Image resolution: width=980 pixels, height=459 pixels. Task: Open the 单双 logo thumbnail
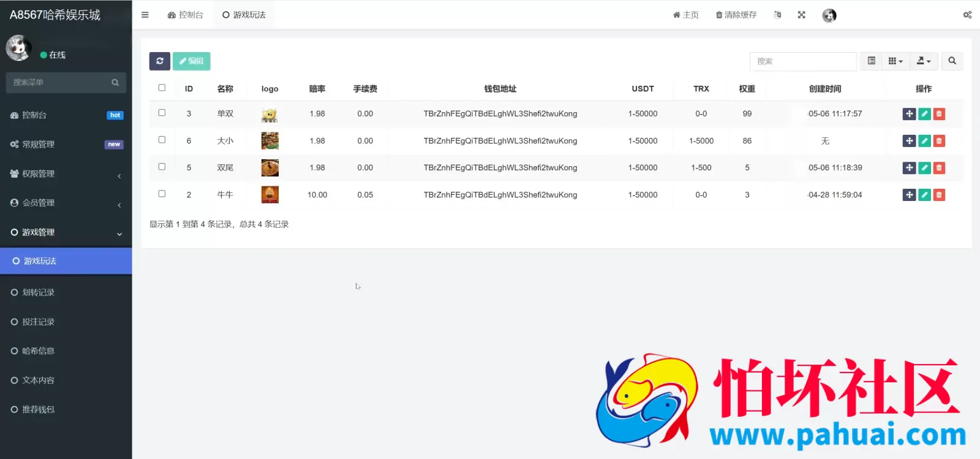point(269,114)
